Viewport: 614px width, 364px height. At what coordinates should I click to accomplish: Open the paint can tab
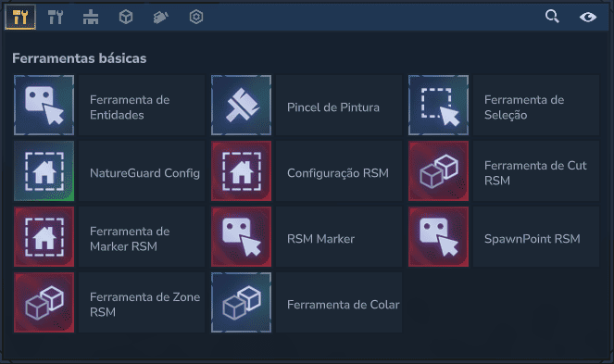161,18
